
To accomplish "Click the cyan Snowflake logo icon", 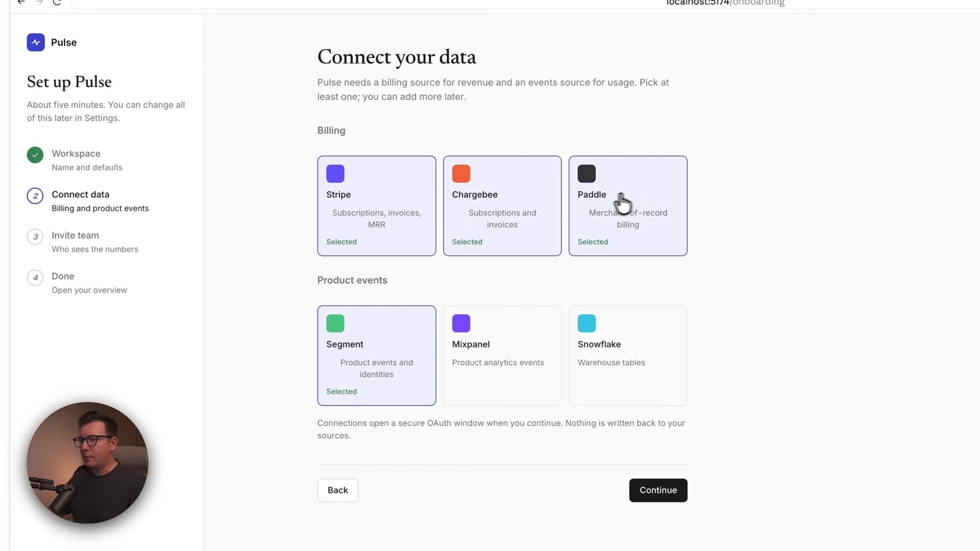I will pos(586,323).
